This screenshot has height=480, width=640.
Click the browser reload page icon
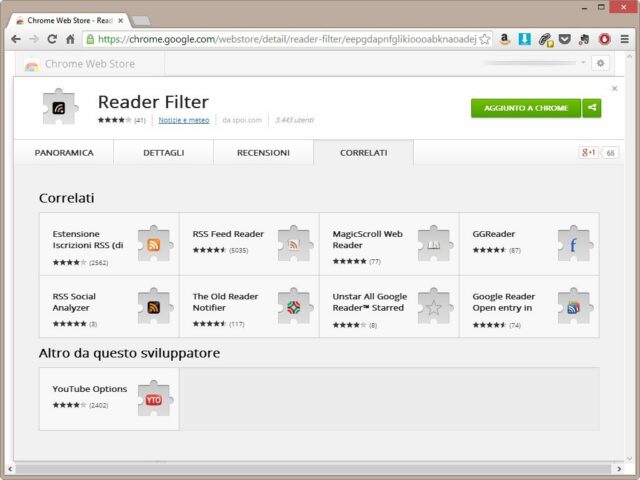coord(52,39)
